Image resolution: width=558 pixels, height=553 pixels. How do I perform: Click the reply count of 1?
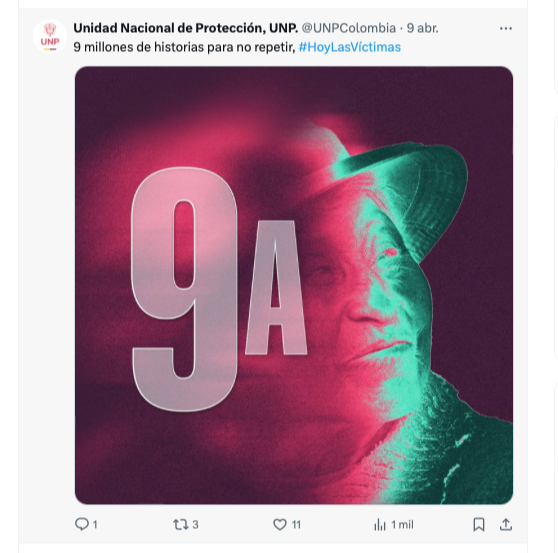click(x=95, y=525)
